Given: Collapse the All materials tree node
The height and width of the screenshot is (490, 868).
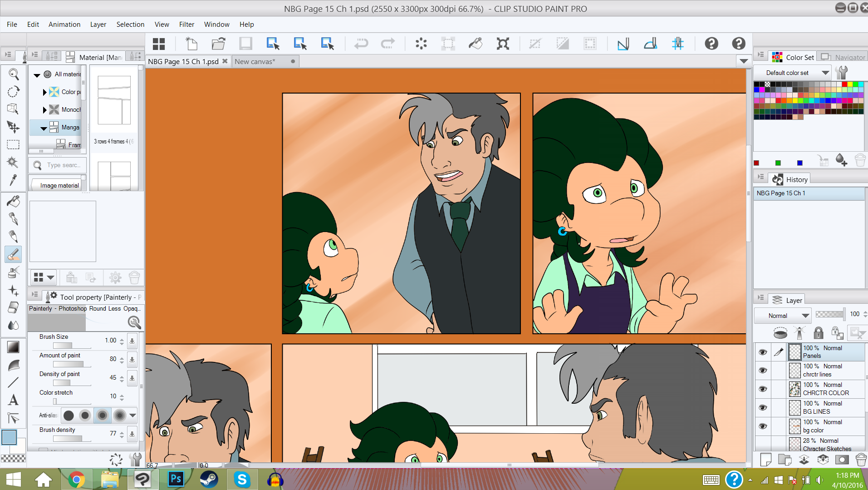Looking at the screenshot, I should [37, 75].
